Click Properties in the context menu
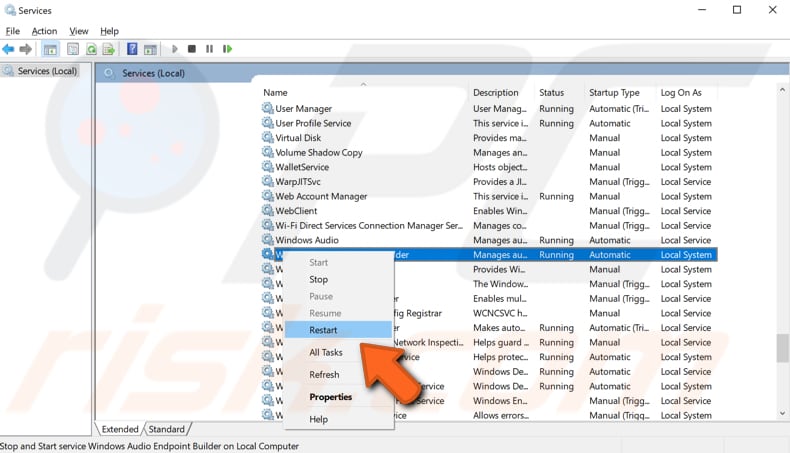This screenshot has width=790, height=453. (x=330, y=397)
